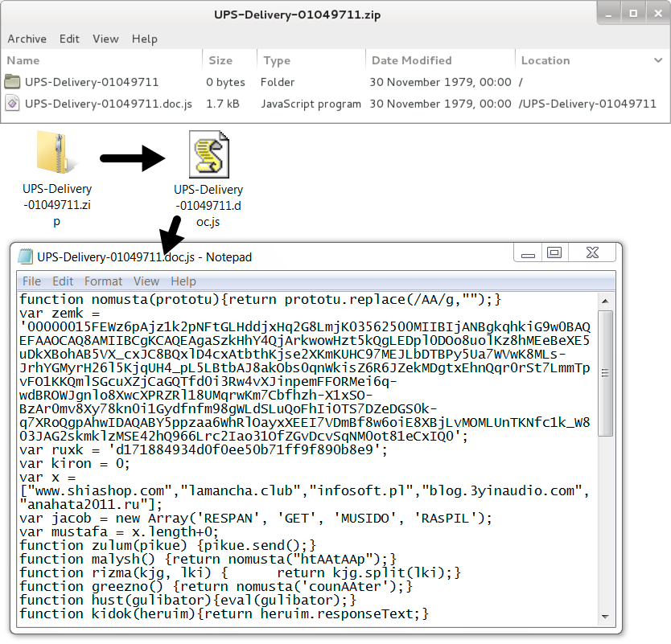
Task: Place cursor on the 'var jacob' array line
Action: 256,519
